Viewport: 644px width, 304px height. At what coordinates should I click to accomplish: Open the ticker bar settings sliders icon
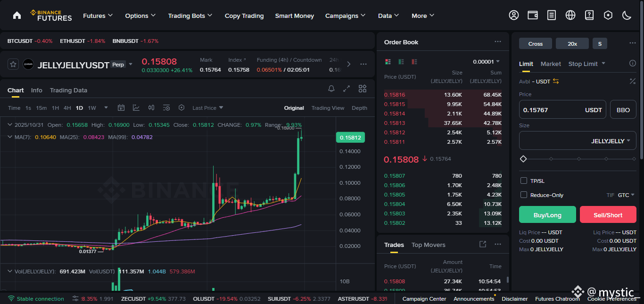point(75,298)
